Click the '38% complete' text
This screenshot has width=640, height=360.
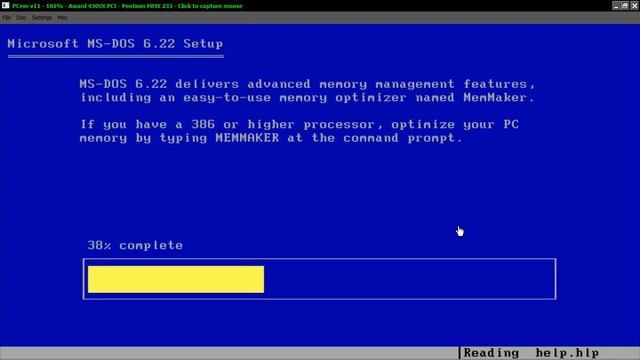pos(135,245)
